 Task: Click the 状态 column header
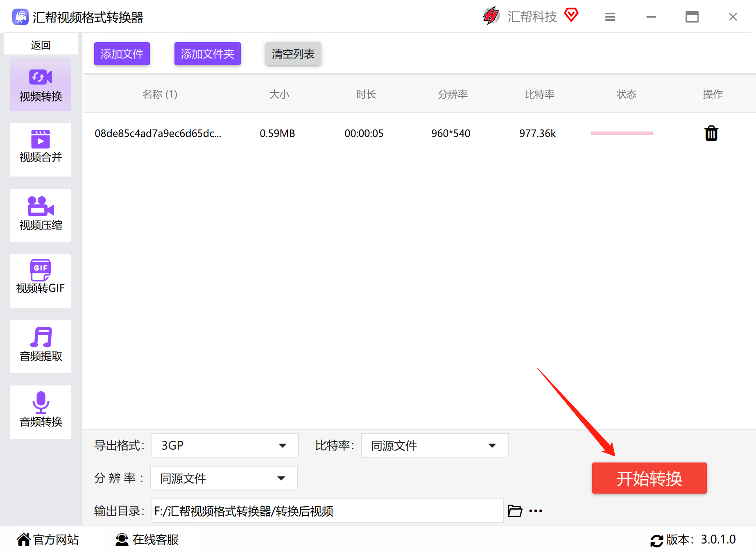pyautogui.click(x=627, y=94)
